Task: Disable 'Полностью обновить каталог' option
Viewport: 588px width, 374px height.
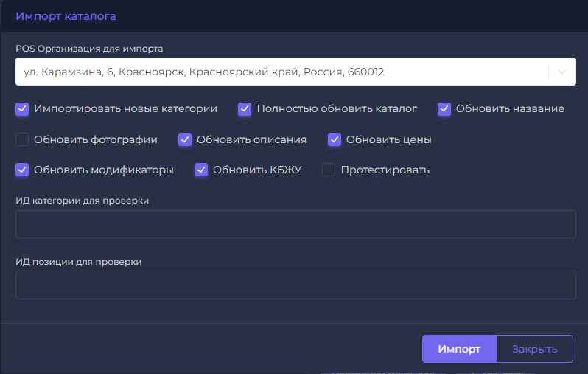Action: (245, 108)
